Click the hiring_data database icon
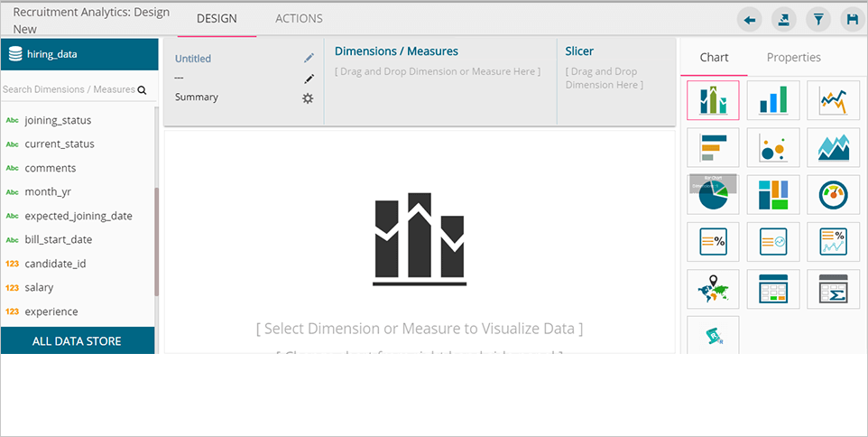 pos(15,54)
